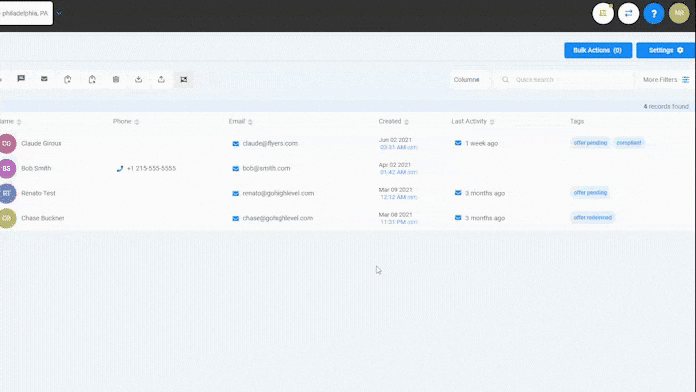
Task: Click the remove tag toolbar icon
Action: tap(92, 79)
